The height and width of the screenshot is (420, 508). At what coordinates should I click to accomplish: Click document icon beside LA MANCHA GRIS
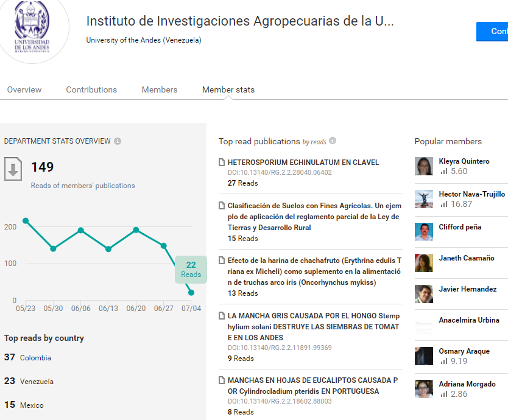222,316
